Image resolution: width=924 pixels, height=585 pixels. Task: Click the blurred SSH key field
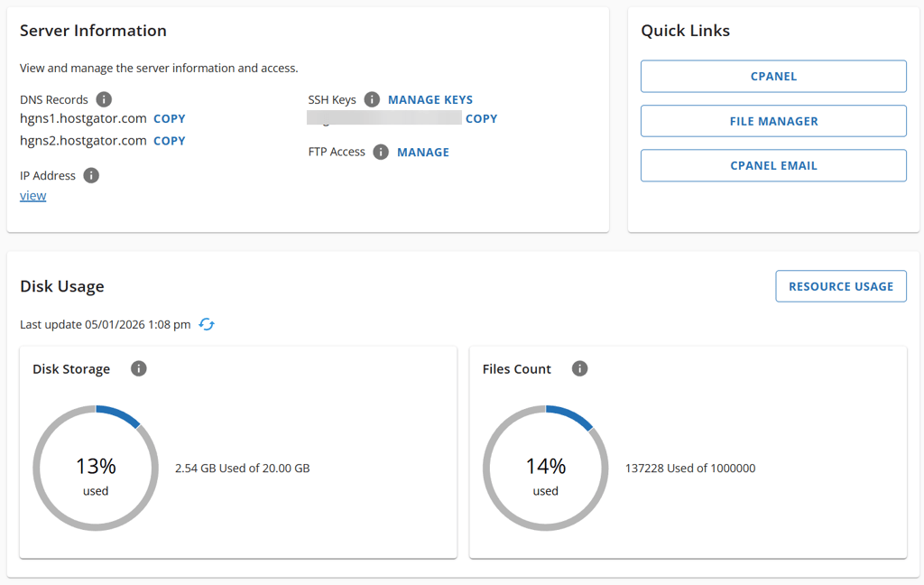tap(384, 117)
